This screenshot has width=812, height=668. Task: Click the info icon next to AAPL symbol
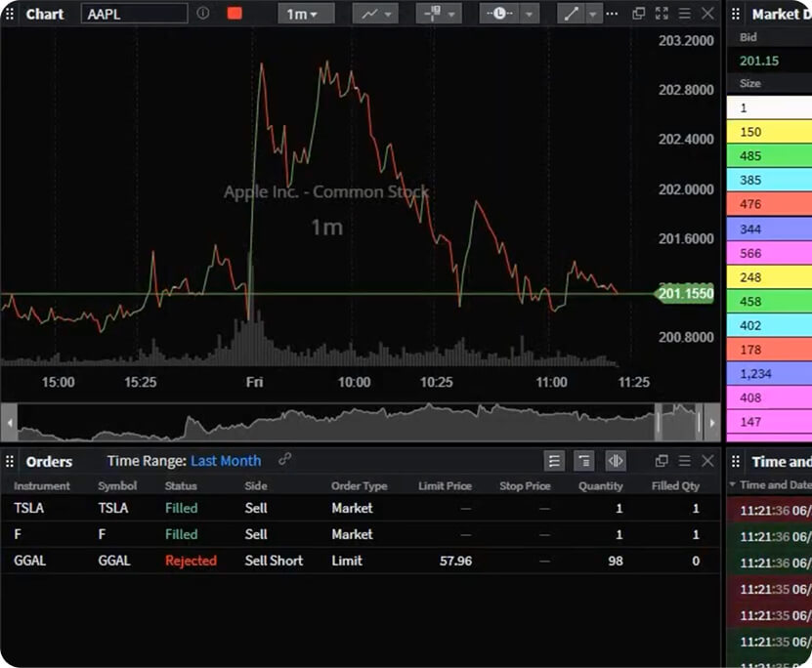point(204,14)
